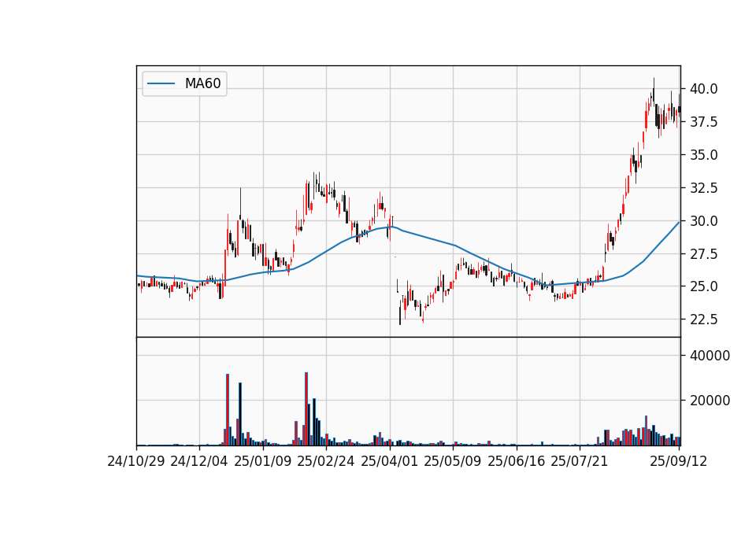Click the 30.0 price axis label
Viewport: 756px width, 543px height.
pos(703,221)
